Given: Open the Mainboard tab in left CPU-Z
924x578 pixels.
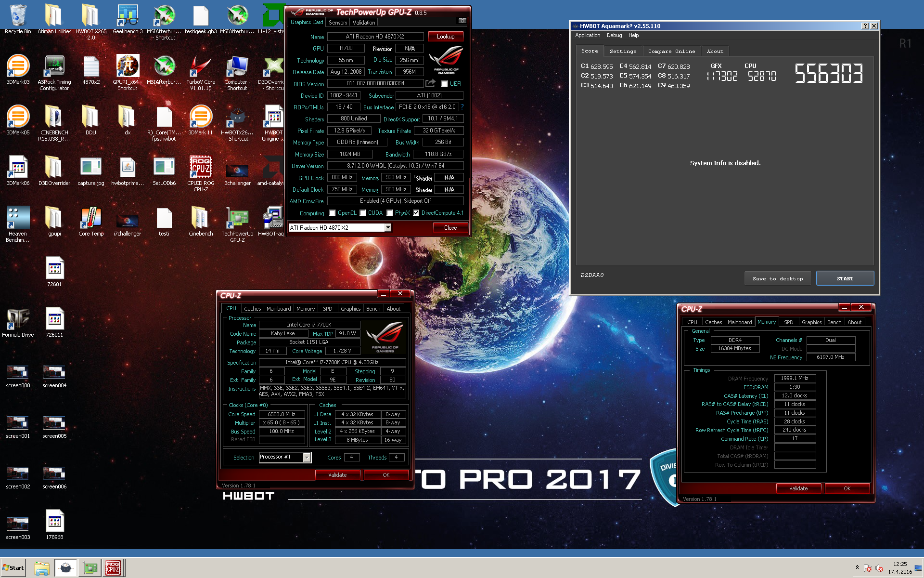Looking at the screenshot, I should [279, 309].
